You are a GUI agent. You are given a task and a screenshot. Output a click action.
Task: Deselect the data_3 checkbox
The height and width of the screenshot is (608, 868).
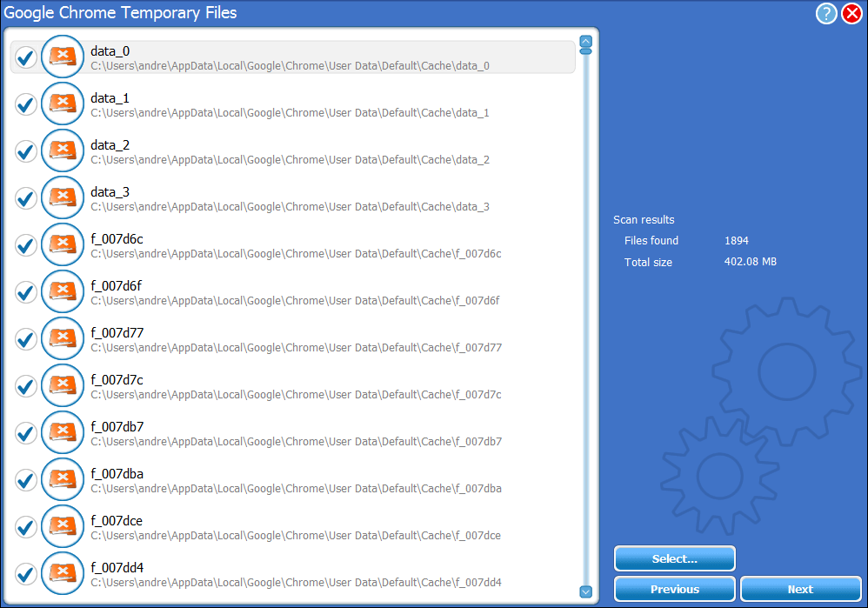point(25,198)
